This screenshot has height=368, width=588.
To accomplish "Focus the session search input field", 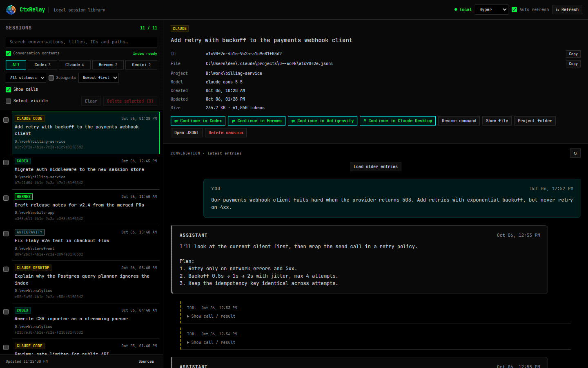I will (81, 42).
